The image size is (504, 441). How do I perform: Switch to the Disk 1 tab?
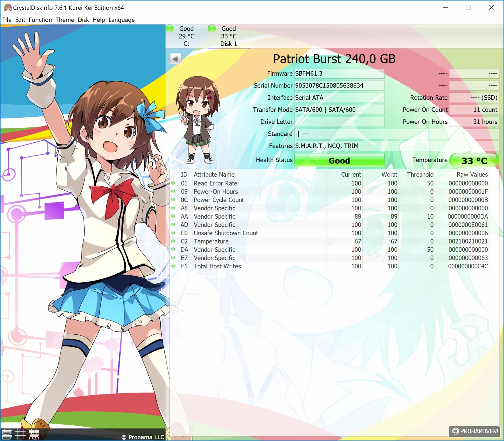229,36
